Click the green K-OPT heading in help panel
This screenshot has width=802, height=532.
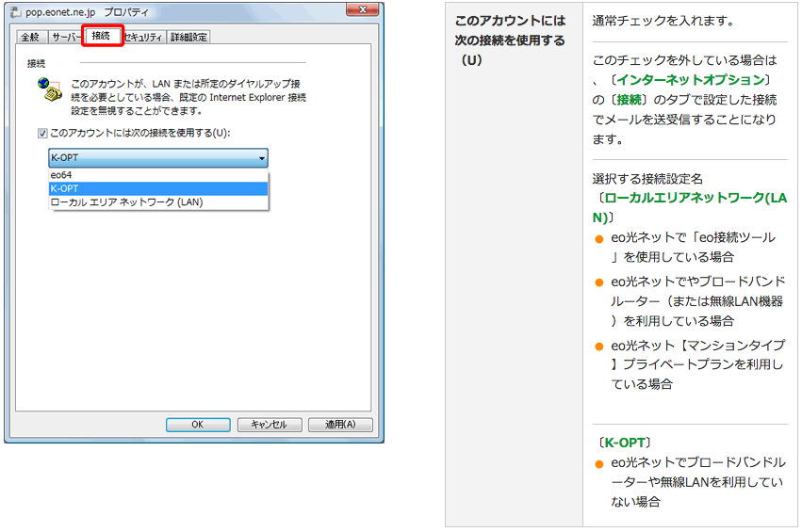point(625,442)
